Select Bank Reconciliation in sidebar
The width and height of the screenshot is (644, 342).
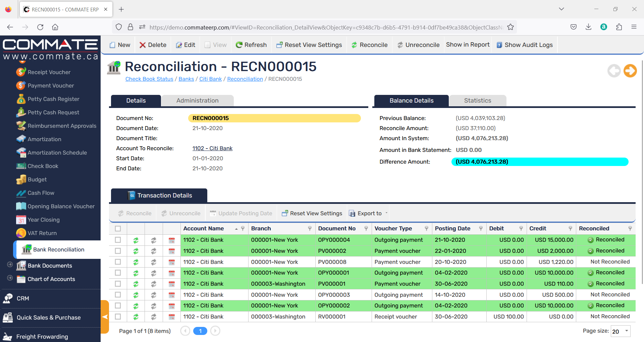[x=58, y=249]
